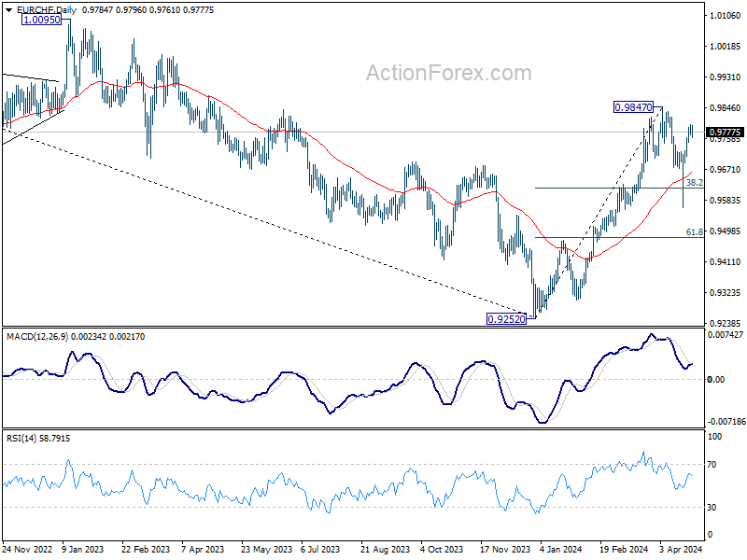Click the MACD(12,26,9) indicator title

pos(38,337)
